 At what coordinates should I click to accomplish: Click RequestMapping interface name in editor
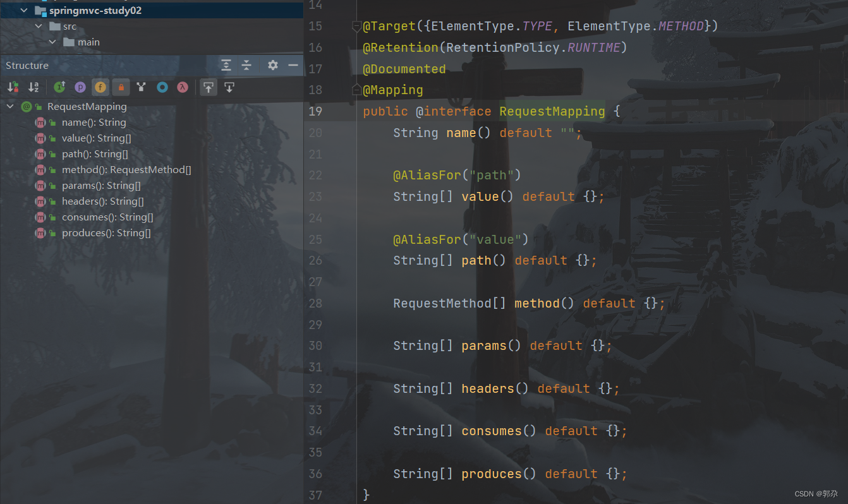pos(552,111)
